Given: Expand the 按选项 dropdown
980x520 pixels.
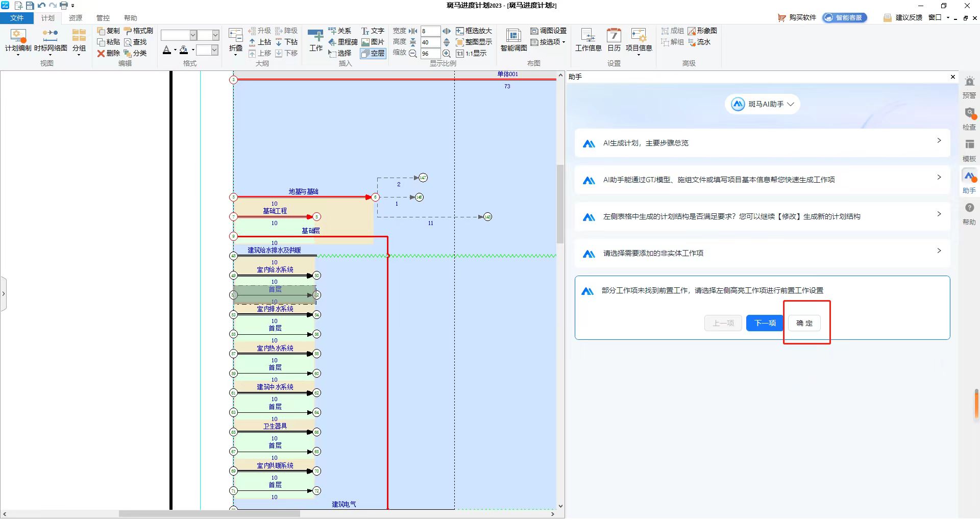Looking at the screenshot, I should click(549, 42).
